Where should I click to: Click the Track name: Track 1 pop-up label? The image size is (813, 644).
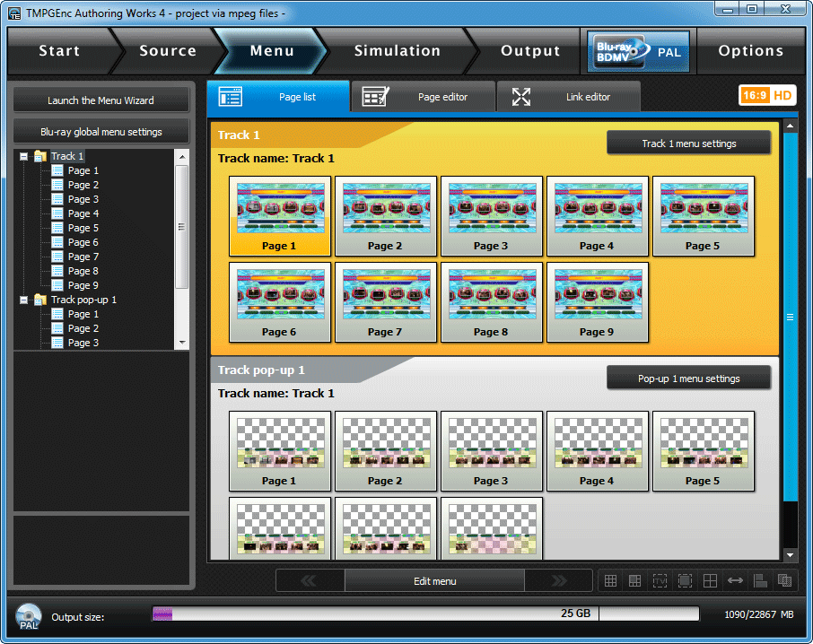pos(275,393)
